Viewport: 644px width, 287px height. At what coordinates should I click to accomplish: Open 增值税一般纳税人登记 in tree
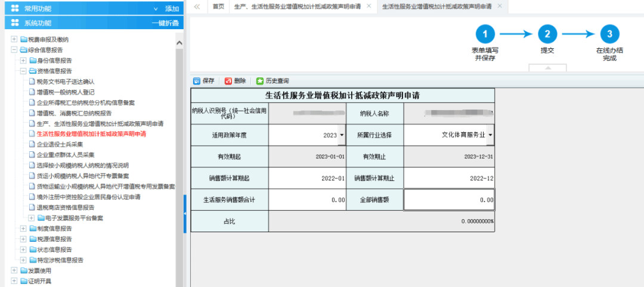point(65,92)
